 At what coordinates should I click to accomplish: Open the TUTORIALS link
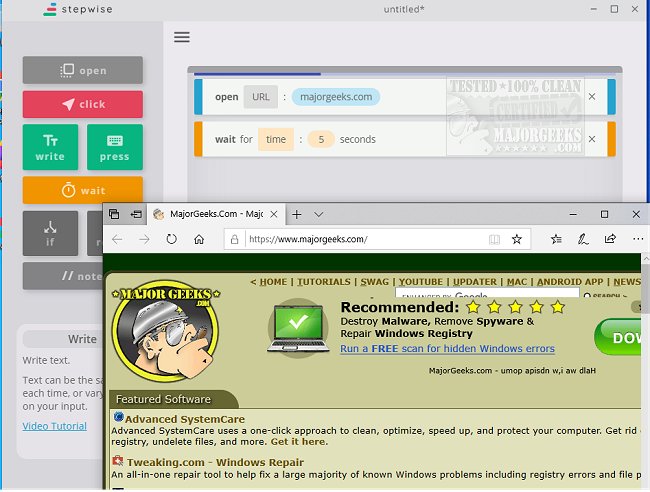click(x=324, y=282)
